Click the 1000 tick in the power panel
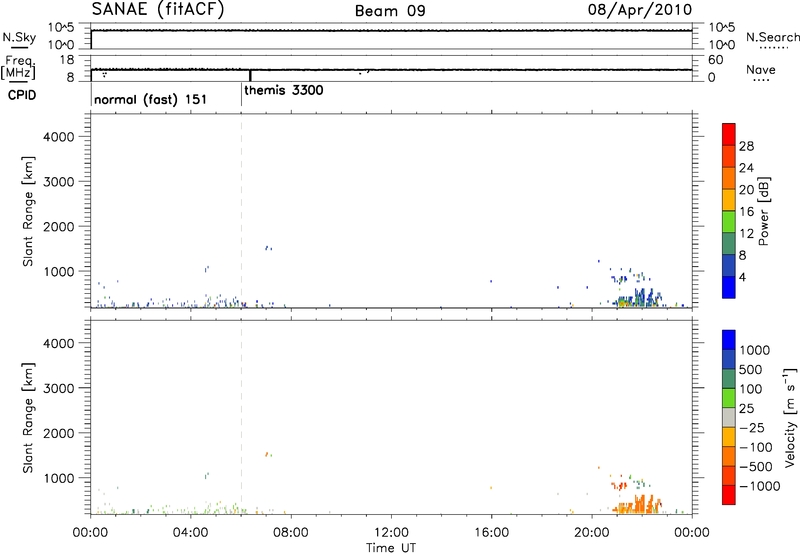The height and width of the screenshot is (554, 800). tap(58, 271)
